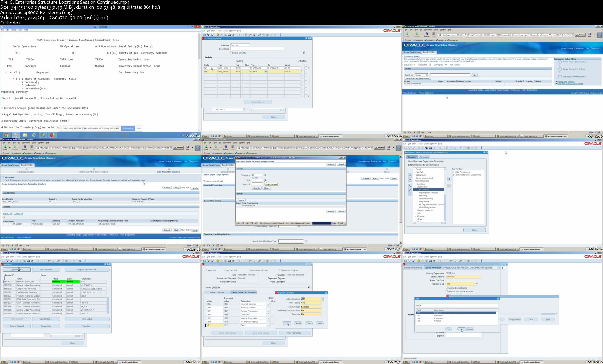Screen dimensions: 603x364
Task: Click the Back arrow in the Search by Ledger browser
Action: click(407, 35)
